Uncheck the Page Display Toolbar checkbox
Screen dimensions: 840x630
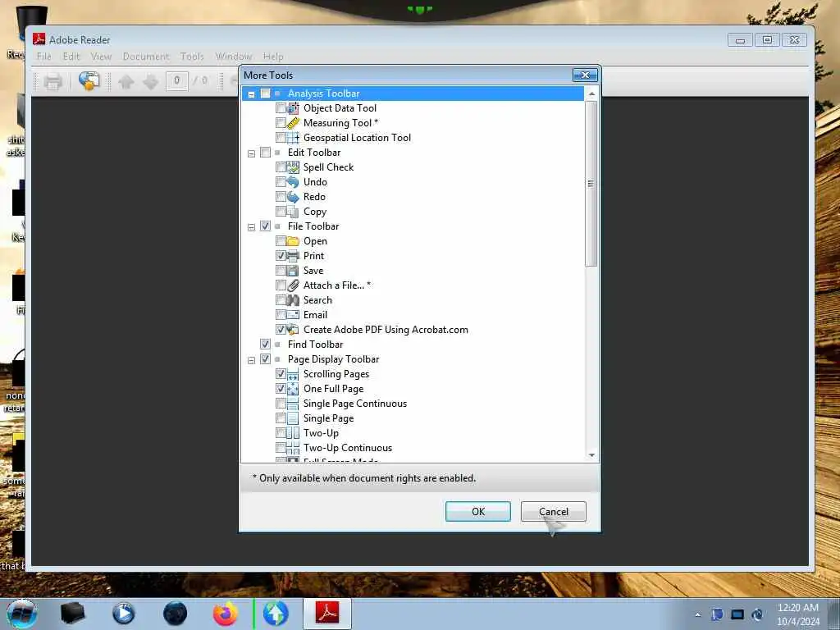(x=265, y=359)
